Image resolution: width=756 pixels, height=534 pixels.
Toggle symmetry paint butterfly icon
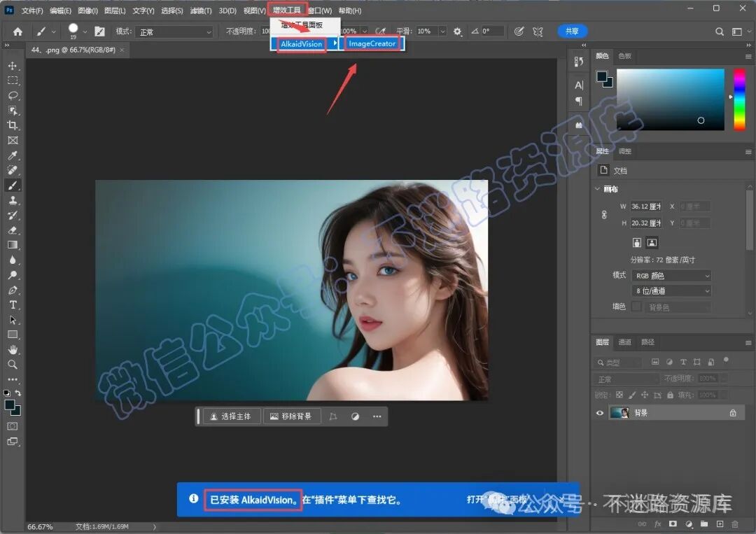pyautogui.click(x=538, y=31)
